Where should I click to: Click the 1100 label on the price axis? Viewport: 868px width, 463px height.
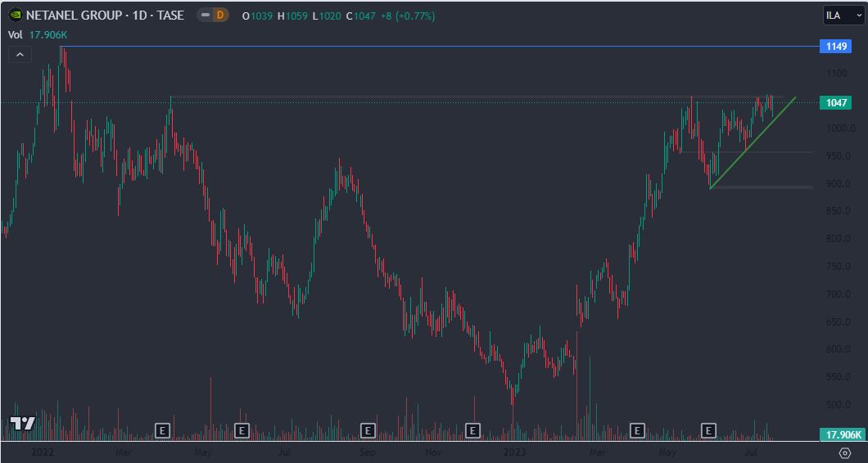tap(837, 73)
